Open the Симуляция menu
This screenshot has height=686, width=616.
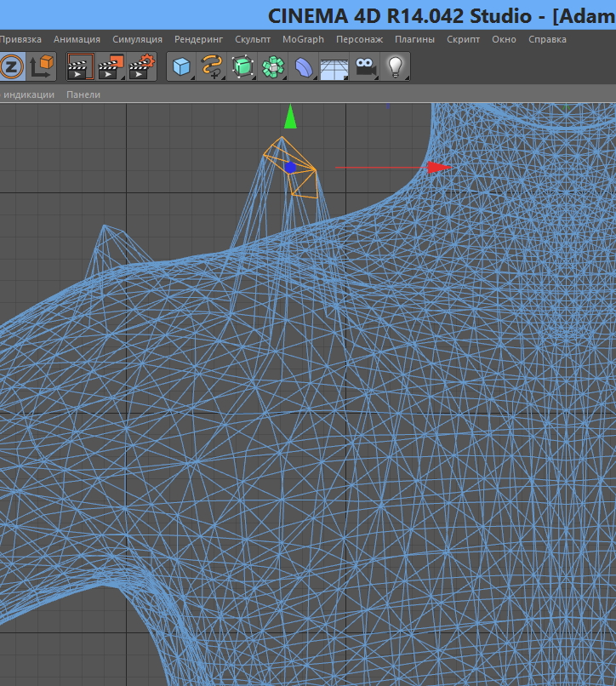coord(137,39)
